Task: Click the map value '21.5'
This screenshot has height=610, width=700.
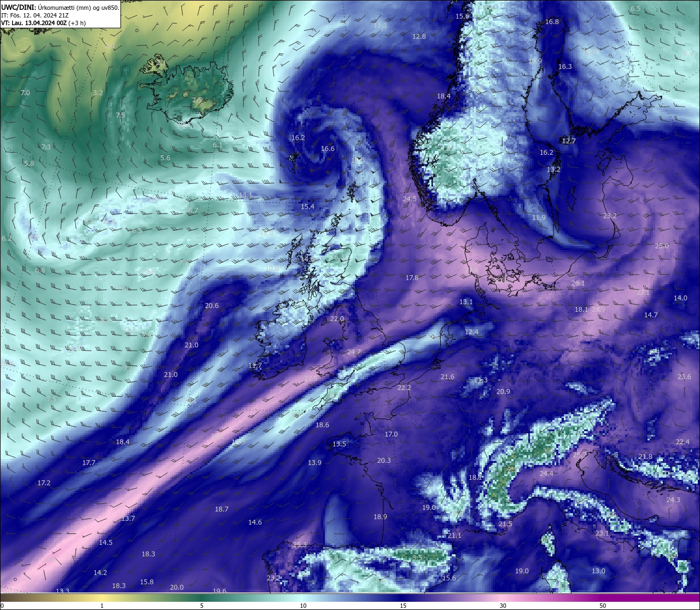Action: (505, 524)
